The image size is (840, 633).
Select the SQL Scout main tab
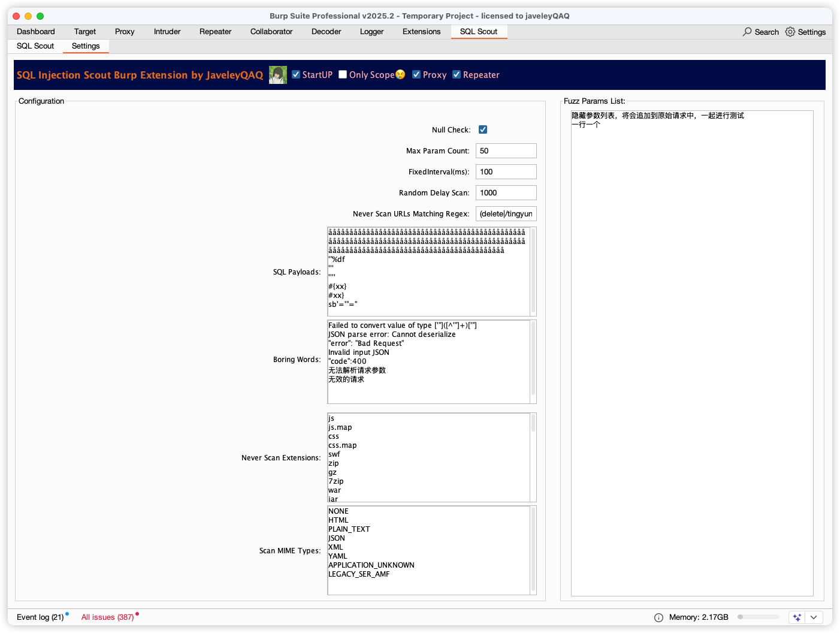(479, 32)
